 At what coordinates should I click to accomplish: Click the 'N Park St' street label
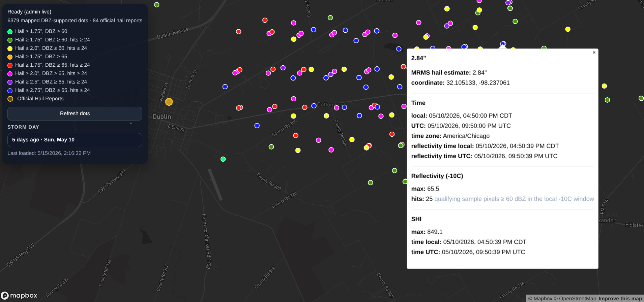(164, 92)
